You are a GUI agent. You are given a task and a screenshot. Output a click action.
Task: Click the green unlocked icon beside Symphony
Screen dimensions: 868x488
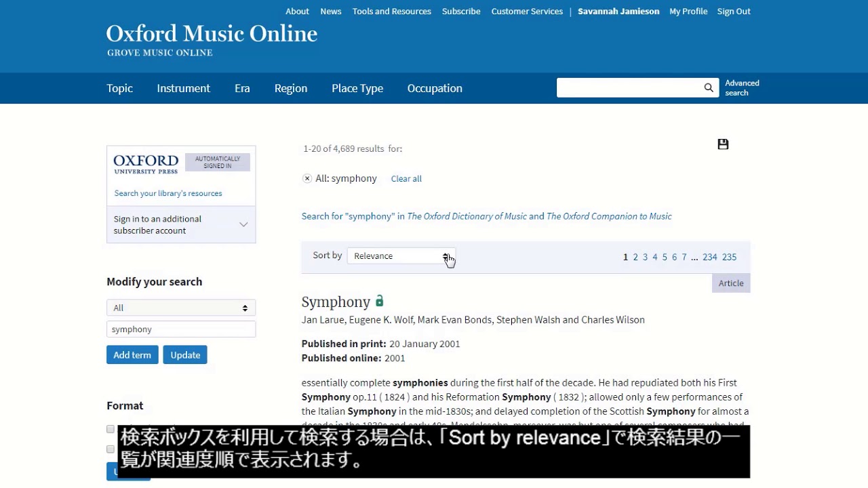(x=380, y=301)
